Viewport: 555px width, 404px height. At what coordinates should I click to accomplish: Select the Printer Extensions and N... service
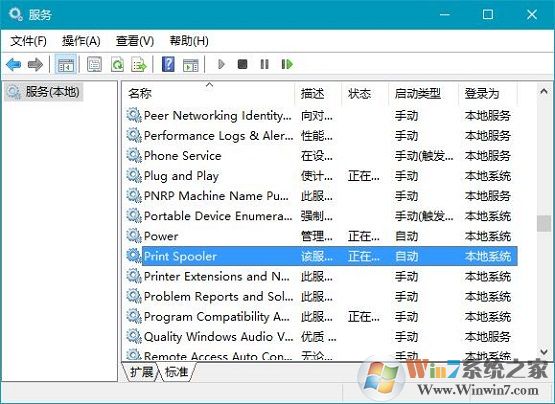(217, 277)
